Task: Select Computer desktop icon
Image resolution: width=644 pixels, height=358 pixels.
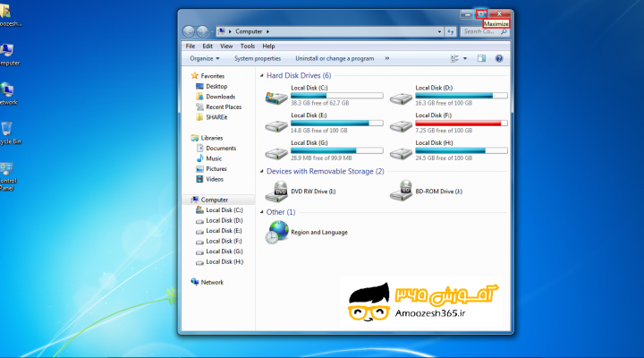Action: (x=7, y=55)
